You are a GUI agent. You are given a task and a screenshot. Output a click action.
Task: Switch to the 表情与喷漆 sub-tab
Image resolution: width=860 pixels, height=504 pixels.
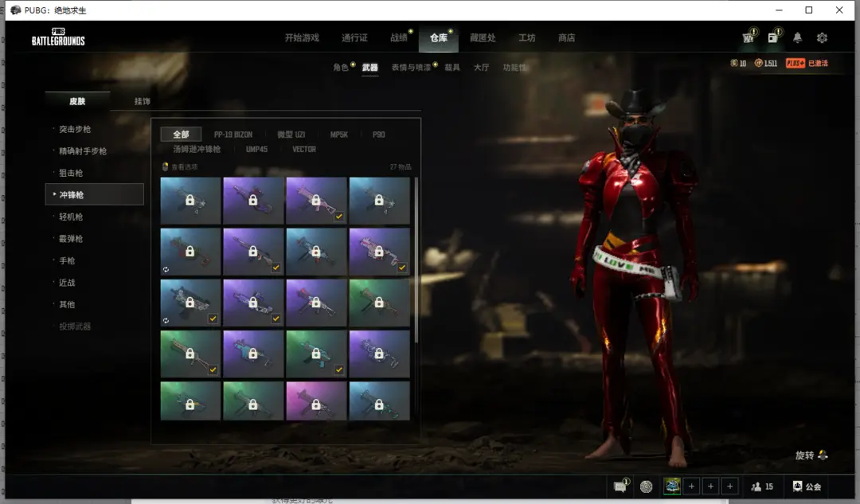coord(411,68)
